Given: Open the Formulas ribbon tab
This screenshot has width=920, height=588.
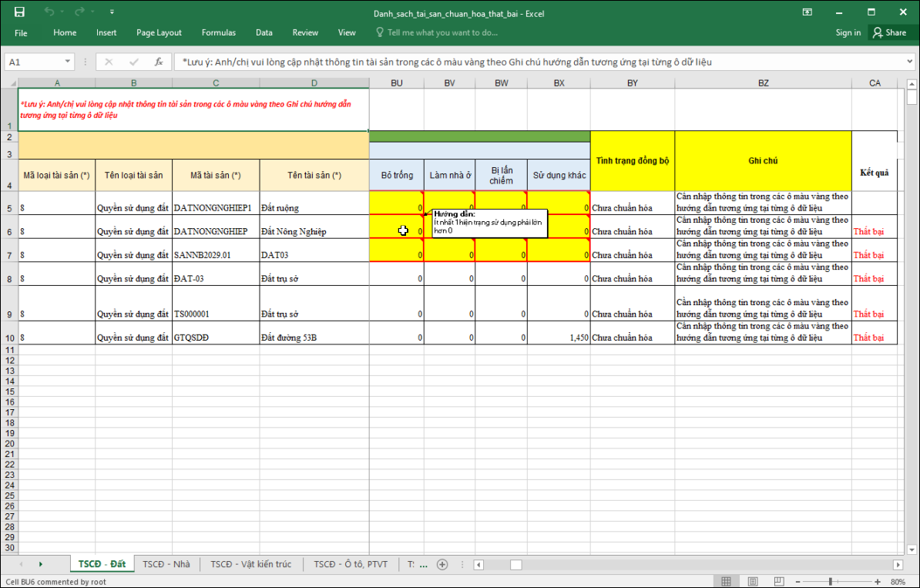Looking at the screenshot, I should (219, 32).
